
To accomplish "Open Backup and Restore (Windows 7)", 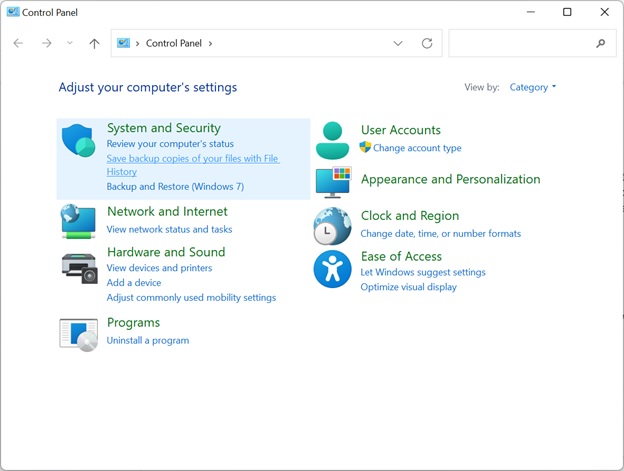I will click(x=175, y=186).
